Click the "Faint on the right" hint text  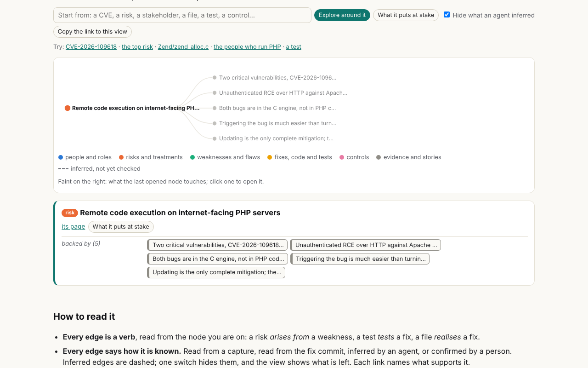pyautogui.click(x=161, y=182)
